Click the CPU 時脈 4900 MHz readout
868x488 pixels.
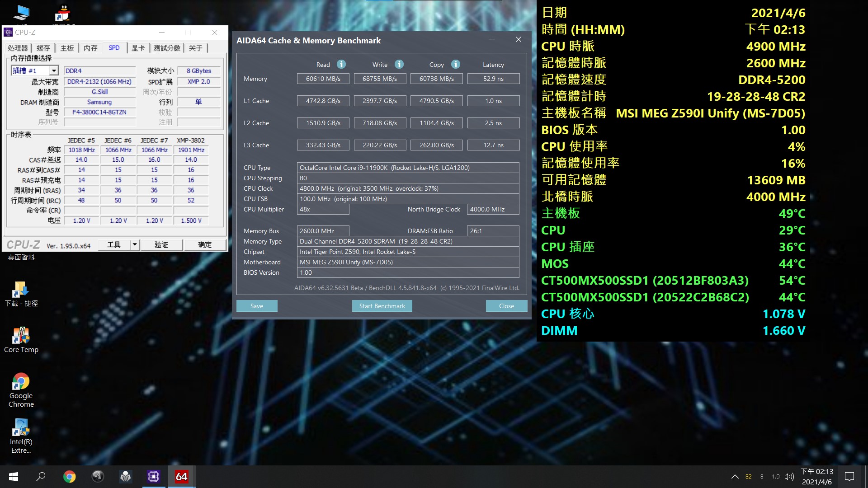pos(673,46)
